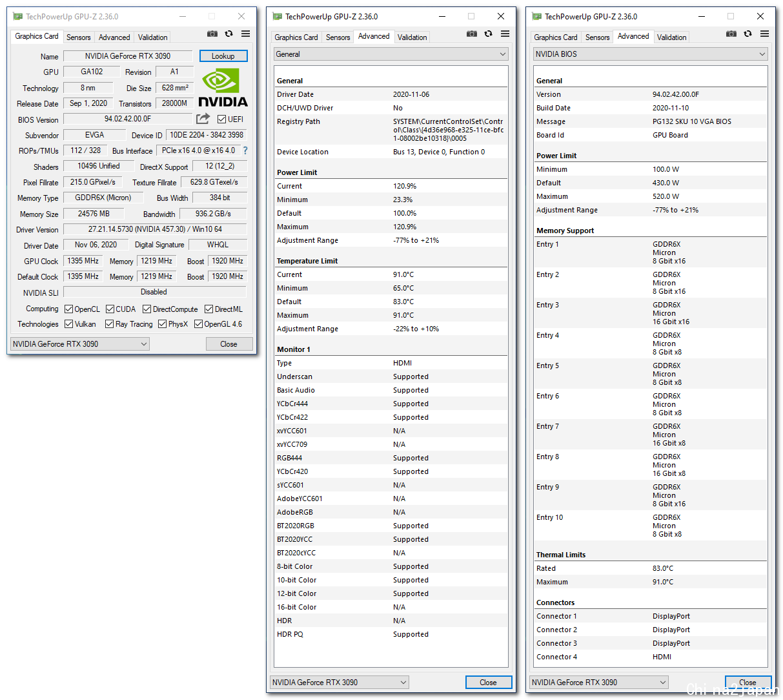Open GPU selector dropdown in middle General window
Viewport: 783px width, 700px height.
point(340,683)
